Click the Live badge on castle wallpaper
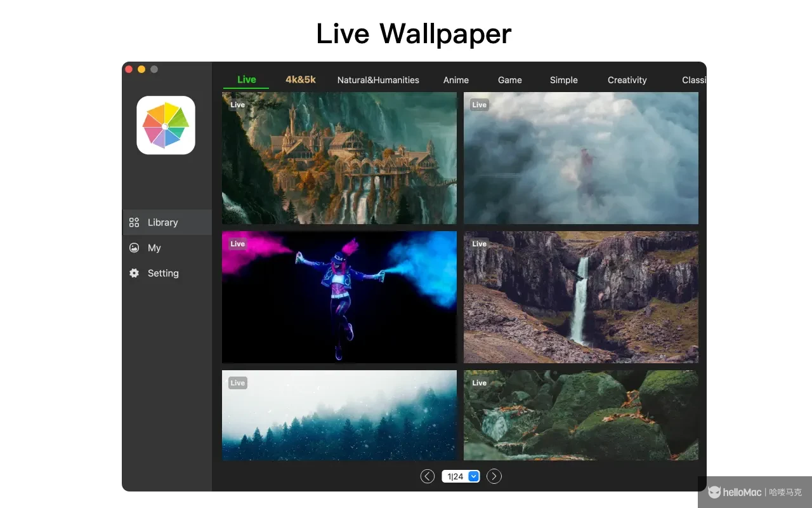 point(238,105)
